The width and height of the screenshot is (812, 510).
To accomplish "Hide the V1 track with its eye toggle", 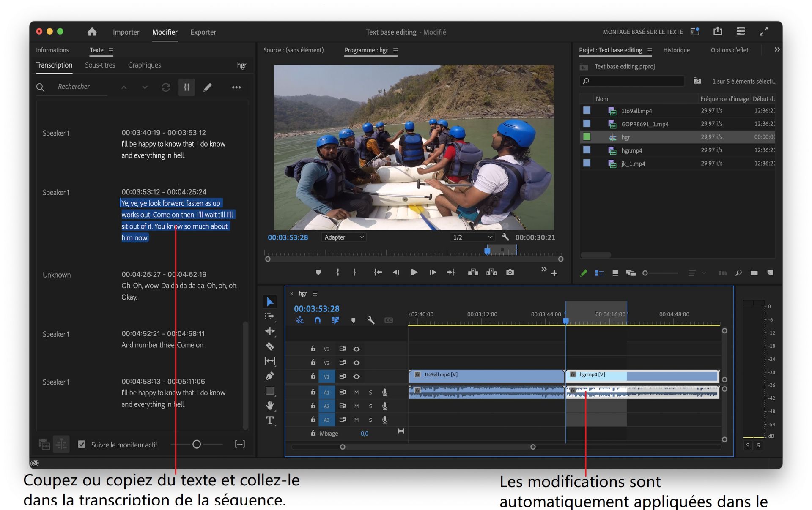I will 357,376.
